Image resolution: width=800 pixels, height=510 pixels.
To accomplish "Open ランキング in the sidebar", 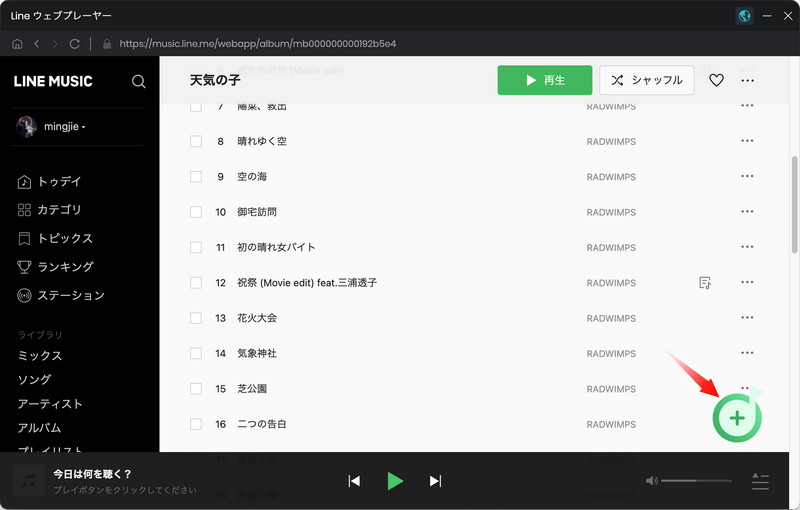I will point(55,267).
